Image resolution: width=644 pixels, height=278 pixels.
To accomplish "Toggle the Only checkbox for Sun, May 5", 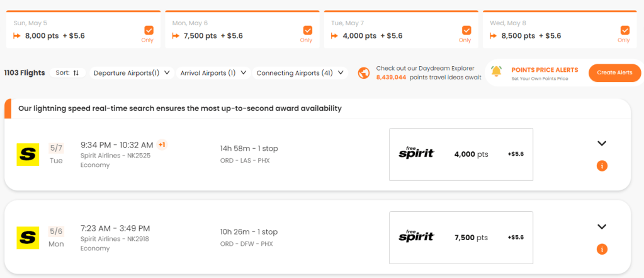I will [149, 30].
